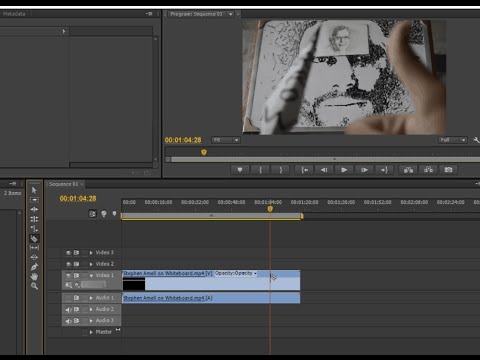This screenshot has width=480, height=360.
Task: Step back one frame
Action: [324, 170]
